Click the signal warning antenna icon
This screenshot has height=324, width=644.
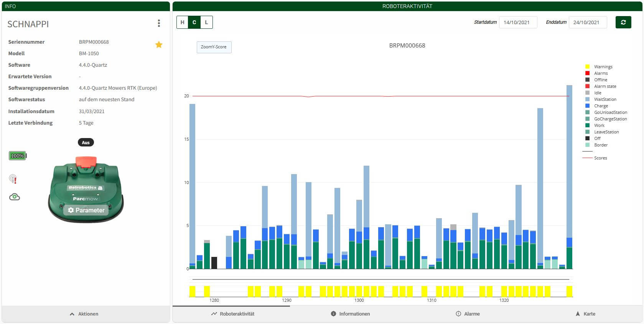click(x=13, y=179)
